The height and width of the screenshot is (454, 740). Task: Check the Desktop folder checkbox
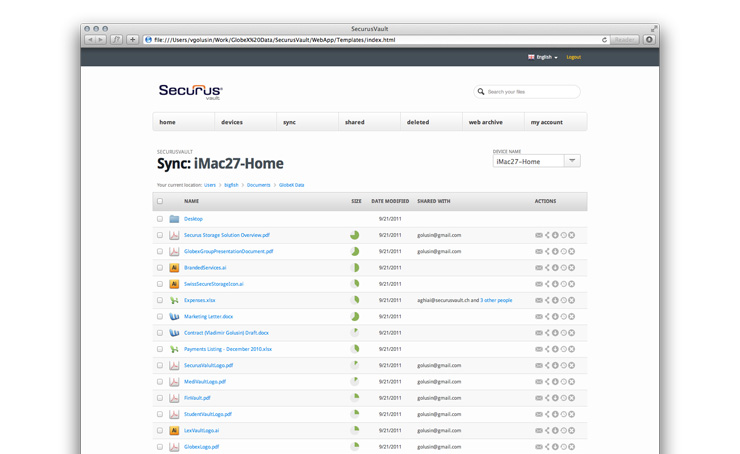[x=160, y=219]
